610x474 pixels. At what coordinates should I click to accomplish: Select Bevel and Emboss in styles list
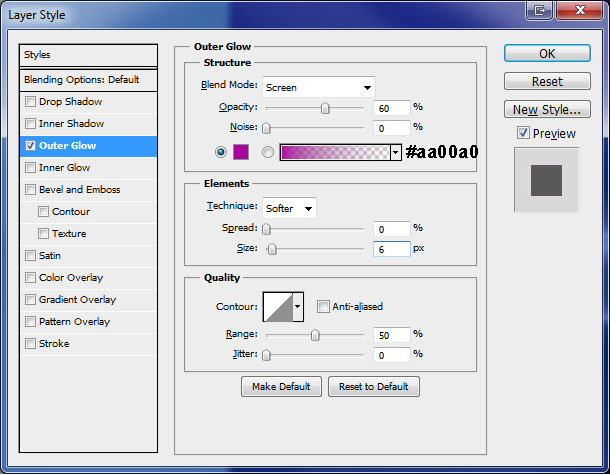pyautogui.click(x=79, y=190)
